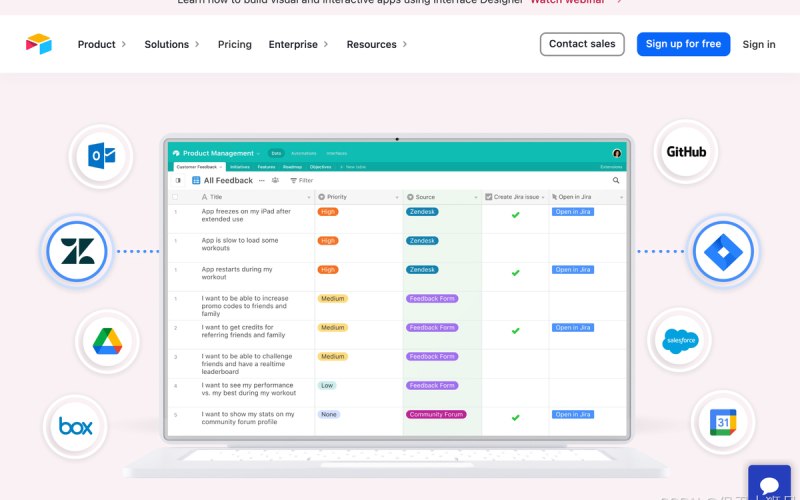
Task: Click 'App is slow to load some workouts'
Action: [240, 244]
